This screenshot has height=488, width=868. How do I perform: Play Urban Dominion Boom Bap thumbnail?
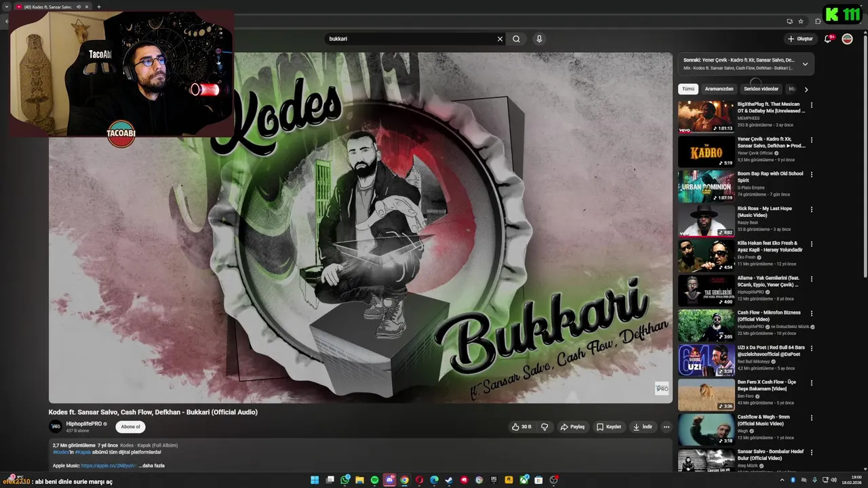pyautogui.click(x=706, y=186)
